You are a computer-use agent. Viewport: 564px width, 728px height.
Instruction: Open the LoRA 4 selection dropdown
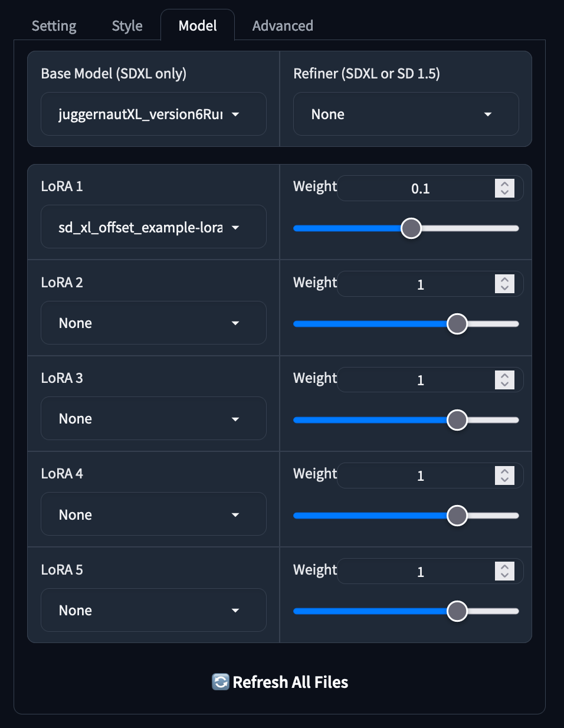pos(153,514)
